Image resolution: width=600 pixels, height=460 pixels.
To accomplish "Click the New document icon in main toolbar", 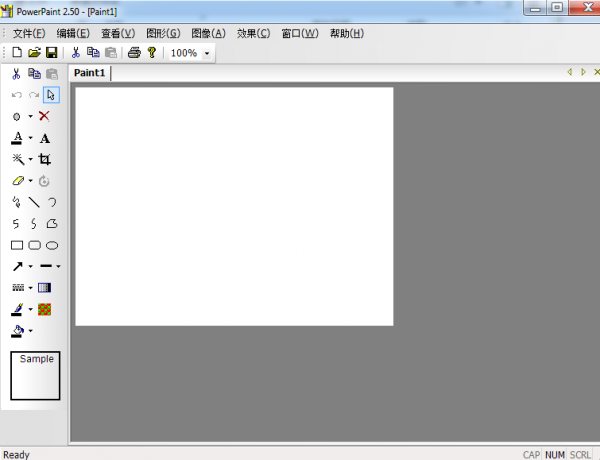I will [17, 52].
